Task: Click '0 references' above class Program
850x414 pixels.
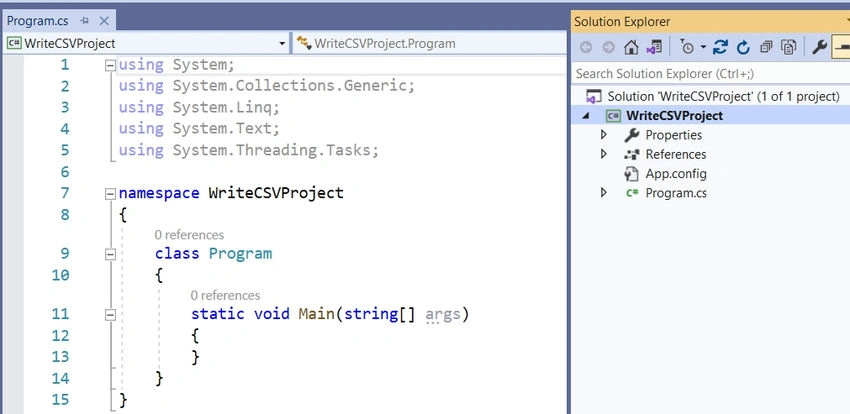Action: (x=189, y=235)
